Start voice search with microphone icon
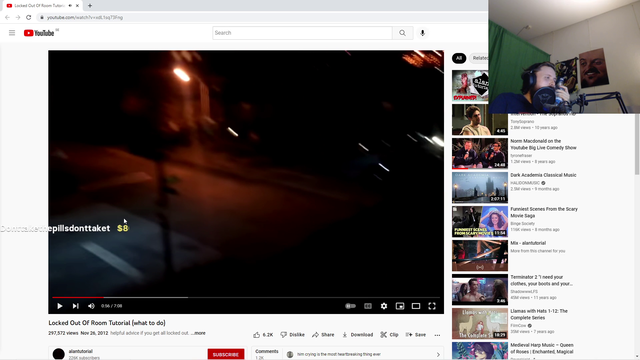Screen dimensions: 640x360 tap(422, 33)
